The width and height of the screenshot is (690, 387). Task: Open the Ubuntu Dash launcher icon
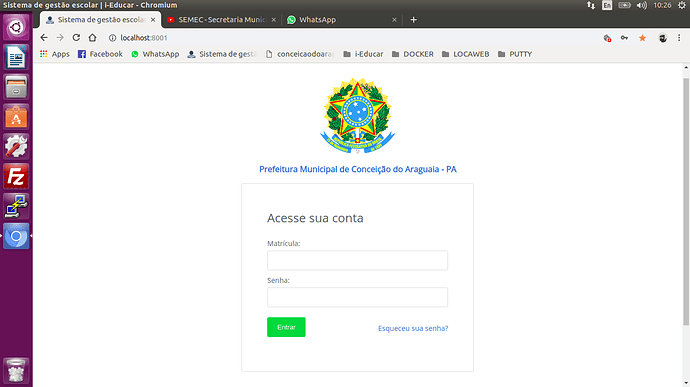[x=16, y=27]
